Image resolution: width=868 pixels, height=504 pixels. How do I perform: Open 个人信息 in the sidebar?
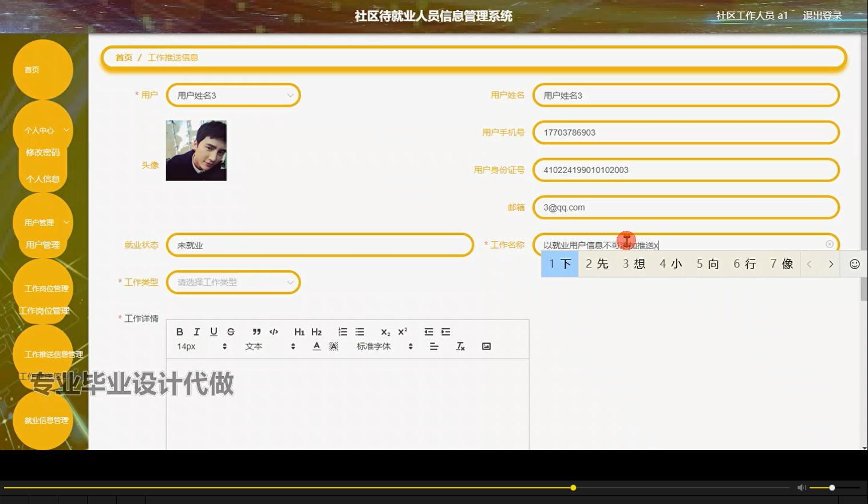pyautogui.click(x=43, y=179)
